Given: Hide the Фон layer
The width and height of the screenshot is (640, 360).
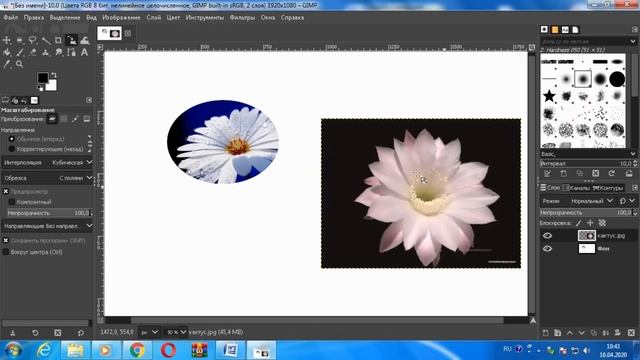Looking at the screenshot, I should pyautogui.click(x=547, y=249).
